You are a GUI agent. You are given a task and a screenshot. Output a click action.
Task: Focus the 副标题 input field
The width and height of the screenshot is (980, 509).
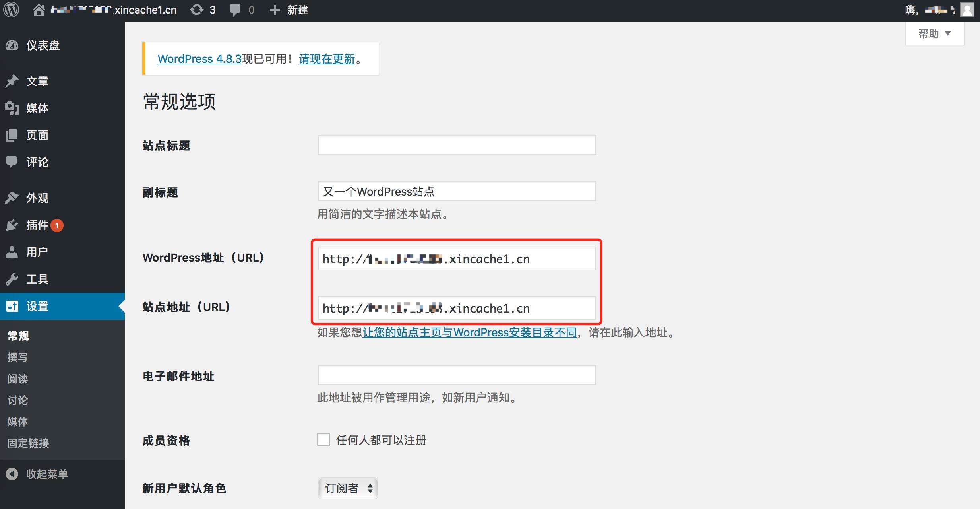(457, 191)
